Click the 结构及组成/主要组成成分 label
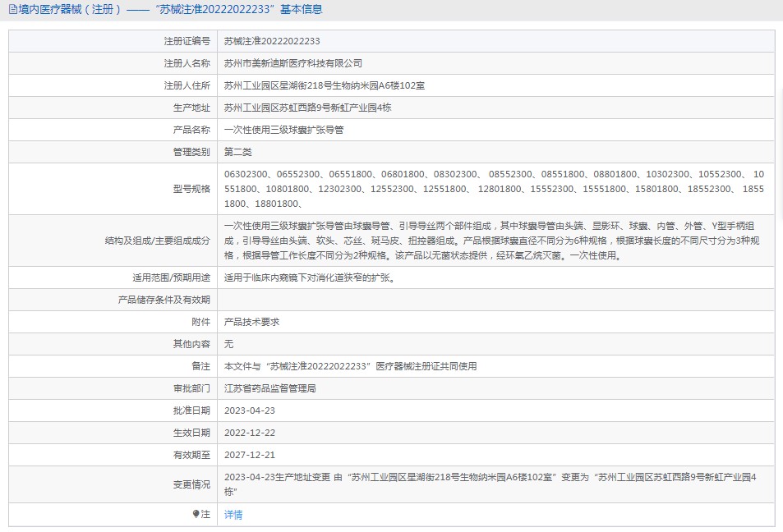The width and height of the screenshot is (783, 532). [157, 241]
